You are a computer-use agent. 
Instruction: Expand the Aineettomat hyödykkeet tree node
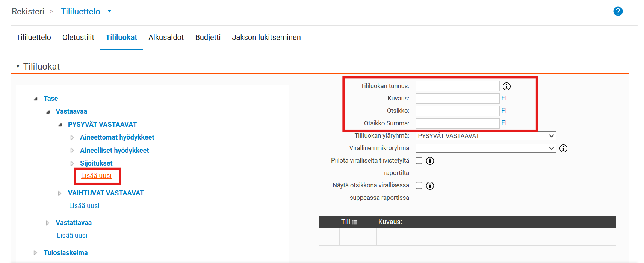pos(72,138)
